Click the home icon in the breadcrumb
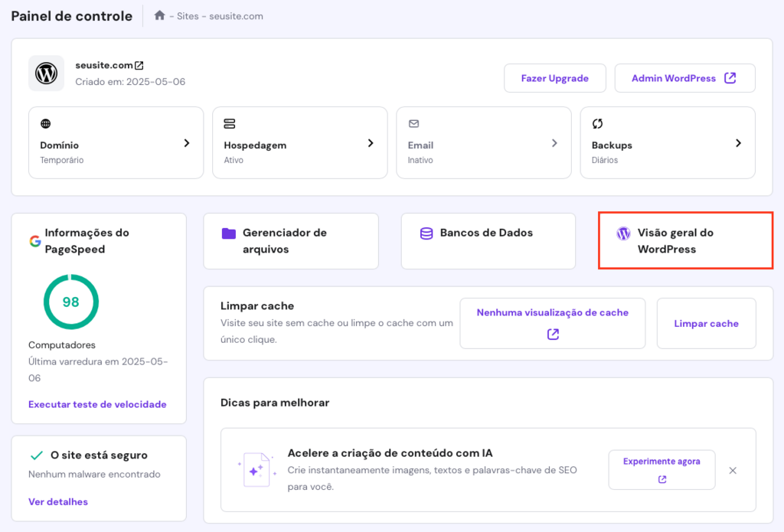 (x=159, y=15)
